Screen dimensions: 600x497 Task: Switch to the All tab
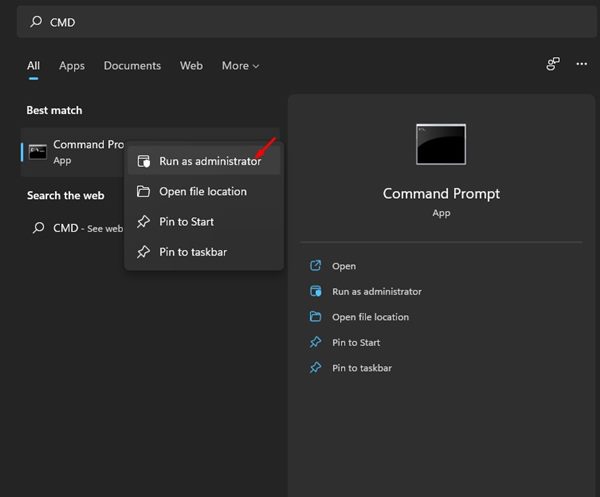(33, 66)
